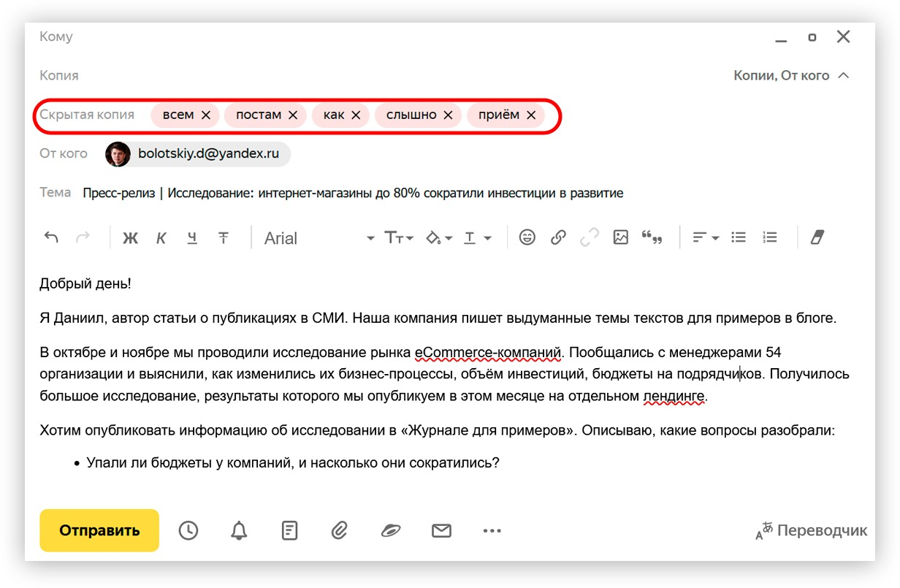Collapse the Копии, От кого fields
This screenshot has width=900, height=588.
[x=792, y=75]
